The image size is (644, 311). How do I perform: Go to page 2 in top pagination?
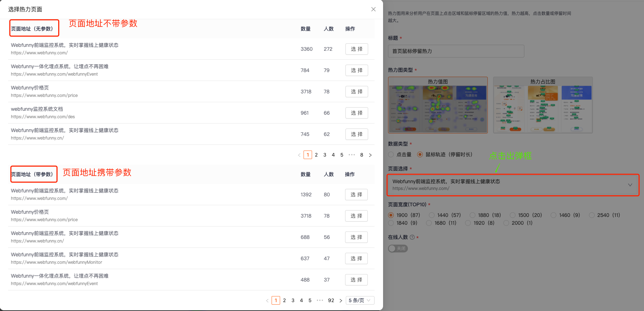pos(316,155)
